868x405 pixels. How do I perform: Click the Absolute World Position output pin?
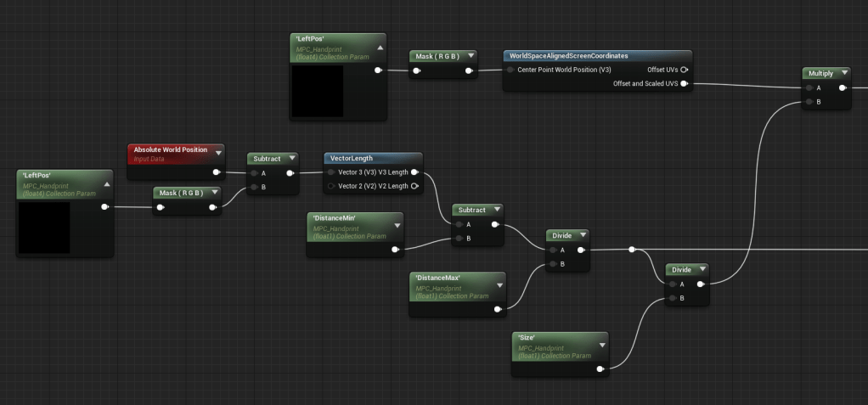pos(217,172)
